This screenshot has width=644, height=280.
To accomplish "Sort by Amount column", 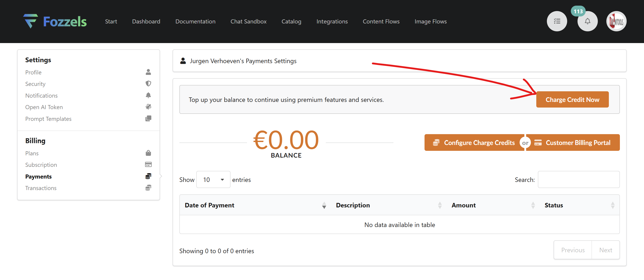I will pyautogui.click(x=493, y=205).
